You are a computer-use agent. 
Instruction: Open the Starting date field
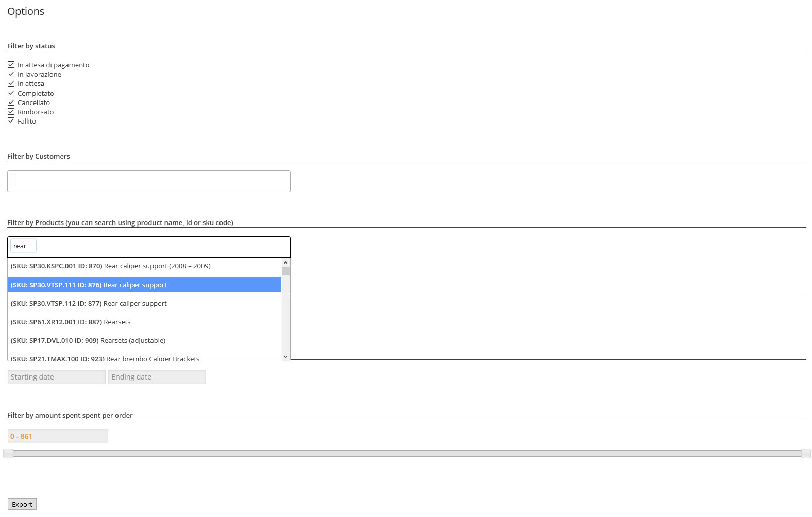(56, 377)
